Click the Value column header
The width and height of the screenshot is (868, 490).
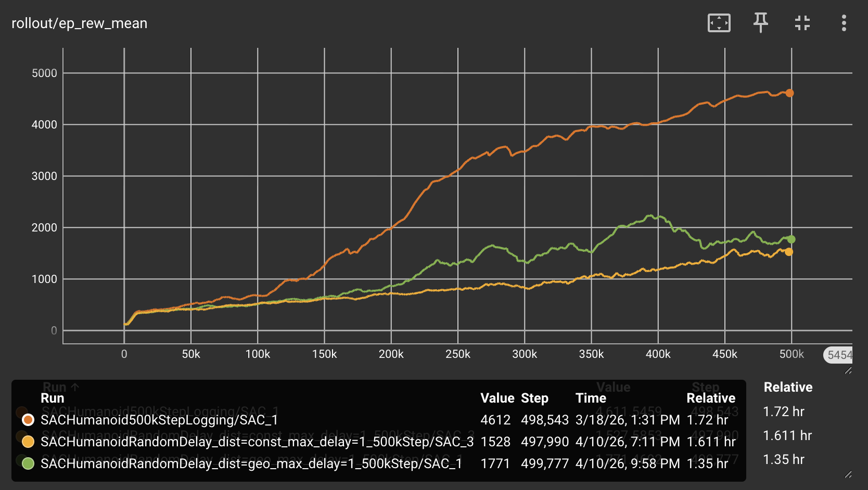click(x=497, y=398)
